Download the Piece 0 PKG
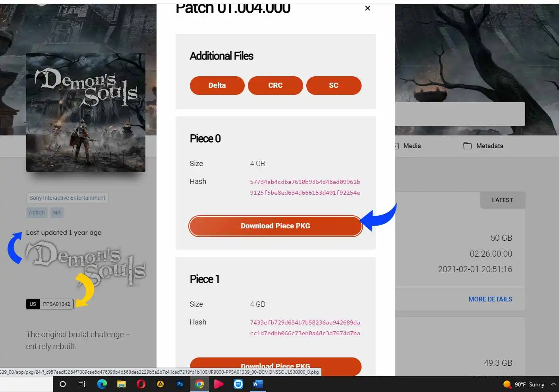This screenshot has height=392, width=559. coord(275,226)
